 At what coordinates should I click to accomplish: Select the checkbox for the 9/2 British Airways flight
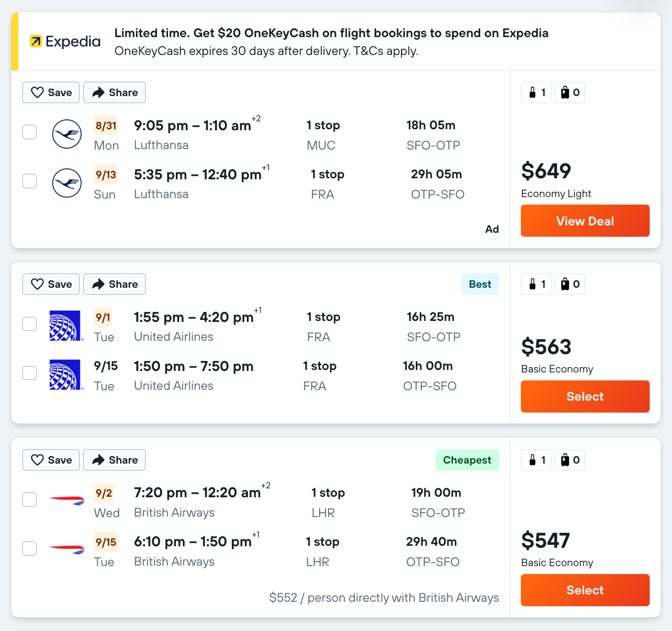[30, 499]
